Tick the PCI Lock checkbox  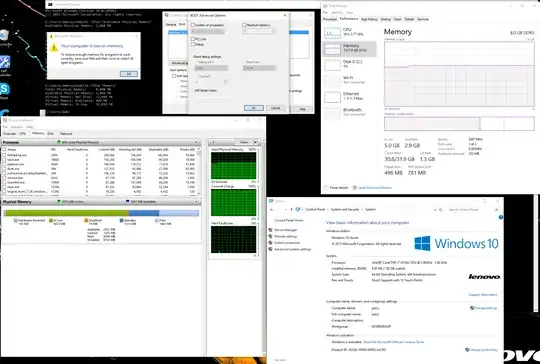point(193,39)
